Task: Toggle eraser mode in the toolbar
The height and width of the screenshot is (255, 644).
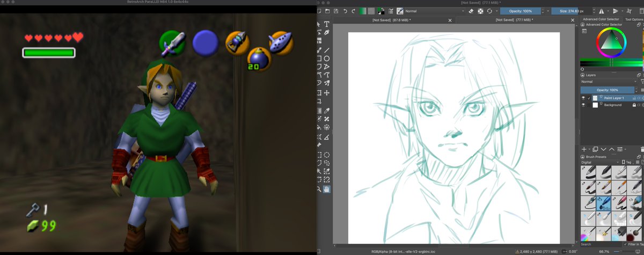Action: click(x=471, y=11)
